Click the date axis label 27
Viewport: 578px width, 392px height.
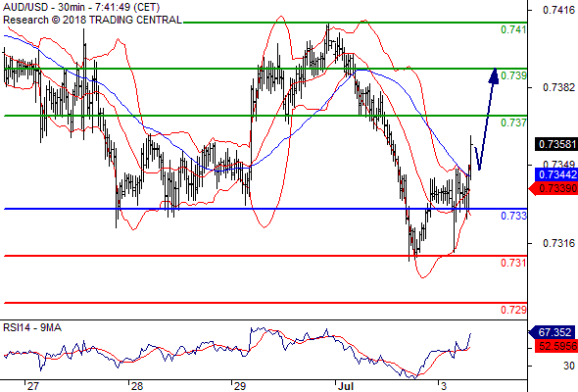pyautogui.click(x=32, y=386)
